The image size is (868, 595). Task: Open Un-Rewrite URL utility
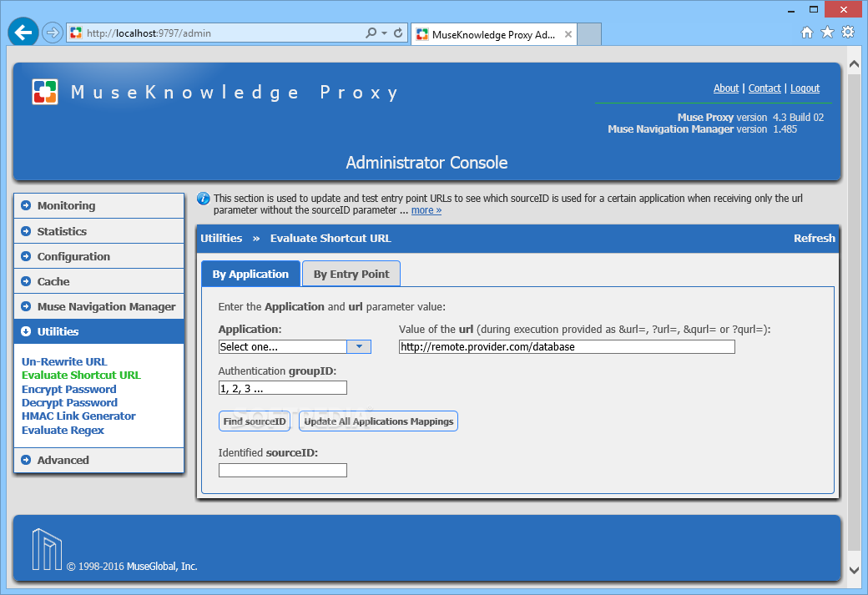pyautogui.click(x=64, y=361)
